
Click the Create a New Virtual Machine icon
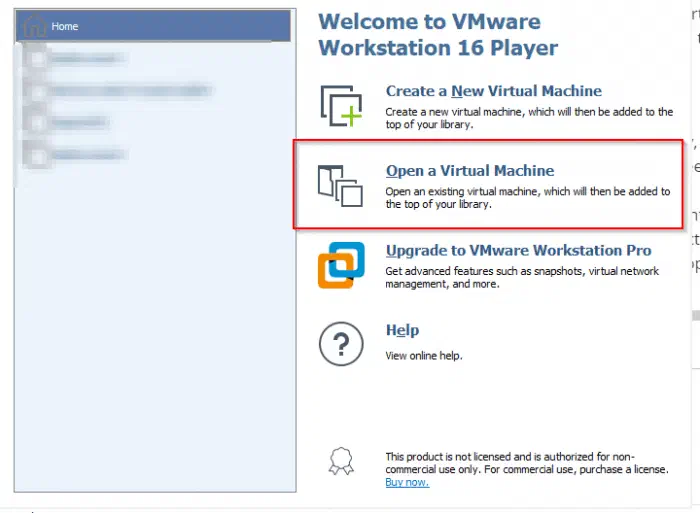pos(341,106)
